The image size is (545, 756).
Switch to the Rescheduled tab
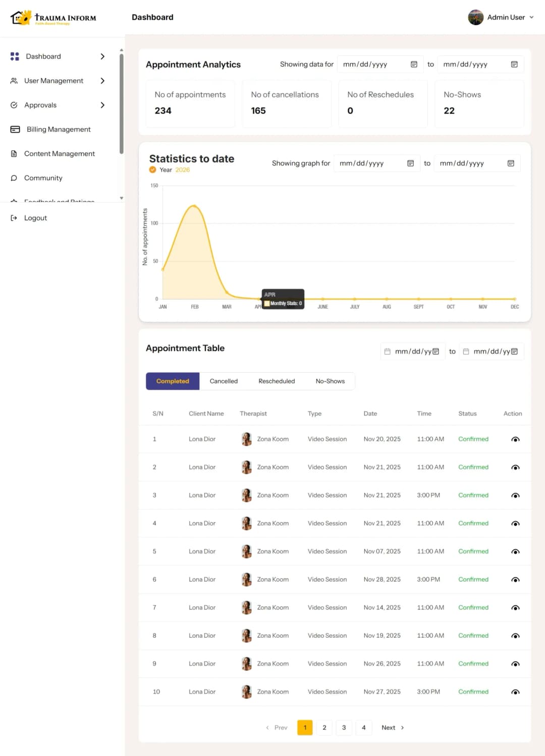tap(277, 381)
